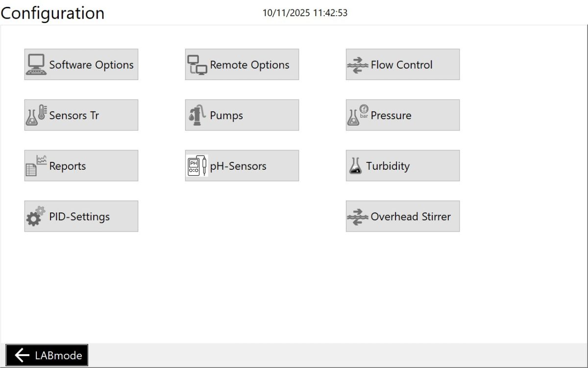This screenshot has width=588, height=368.
Task: Open the Software Options text label
Action: pos(91,65)
